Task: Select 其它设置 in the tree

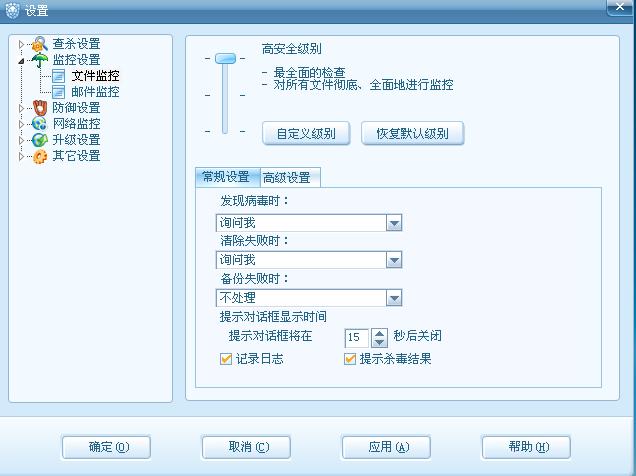Action: coord(77,156)
